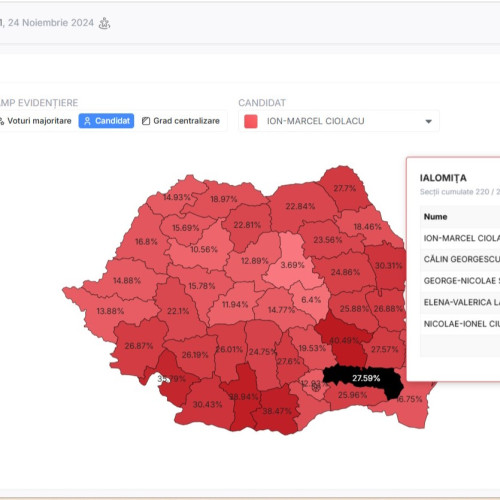This screenshot has height=500, width=500.
Task: Click the IALOMIȚA title in the popup
Action: (x=443, y=178)
